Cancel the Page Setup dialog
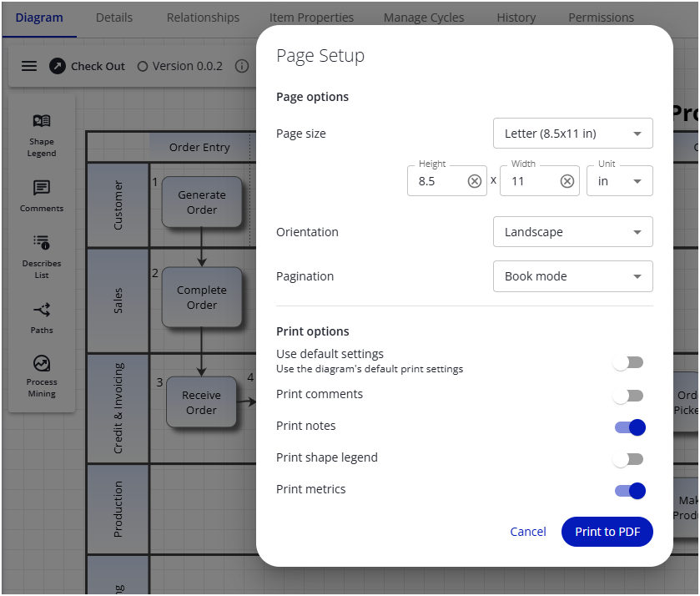Image resolution: width=700 pixels, height=596 pixels. click(x=528, y=532)
